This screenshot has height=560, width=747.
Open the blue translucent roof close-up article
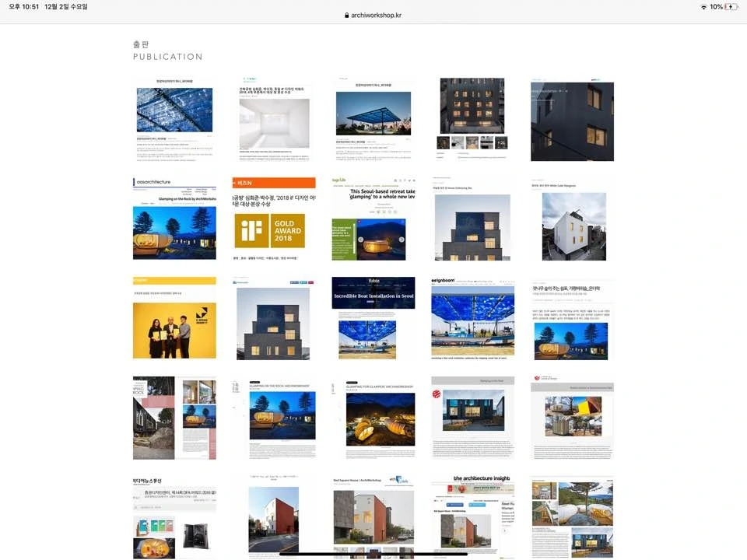click(x=174, y=120)
